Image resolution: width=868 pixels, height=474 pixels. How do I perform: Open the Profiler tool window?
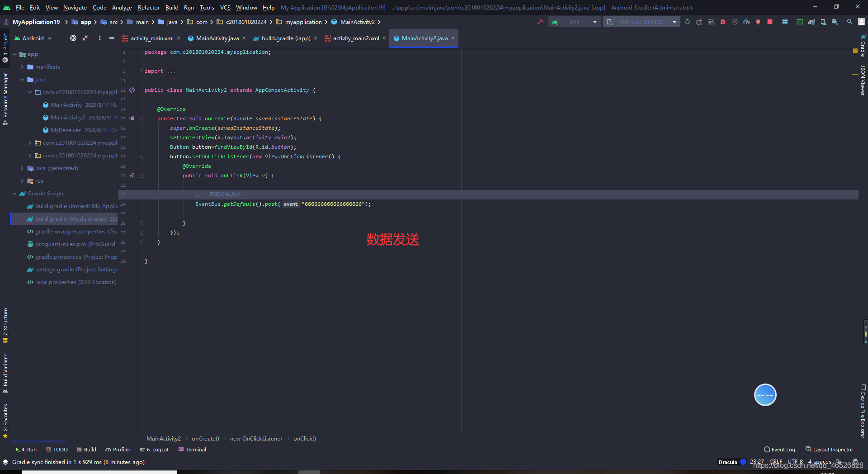[118, 450]
